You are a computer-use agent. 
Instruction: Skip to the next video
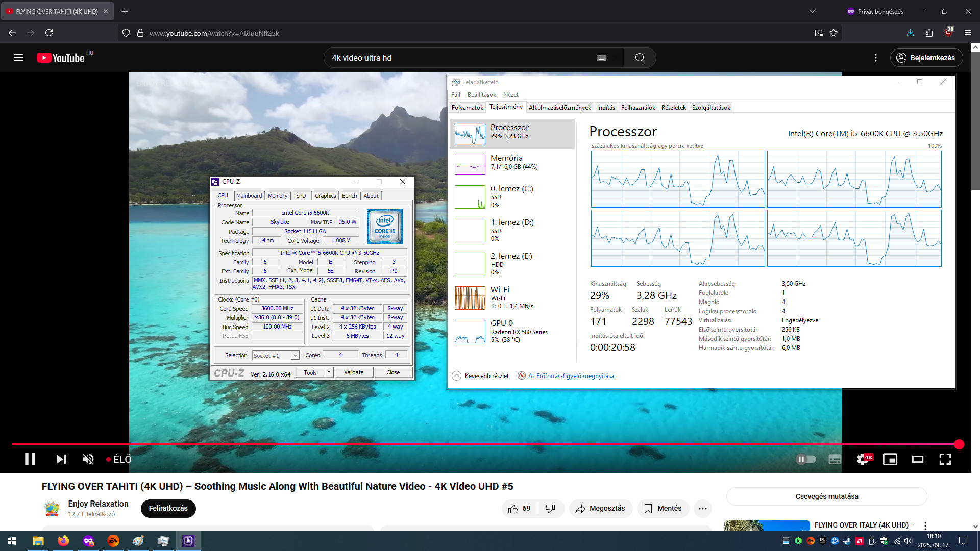[x=61, y=459]
